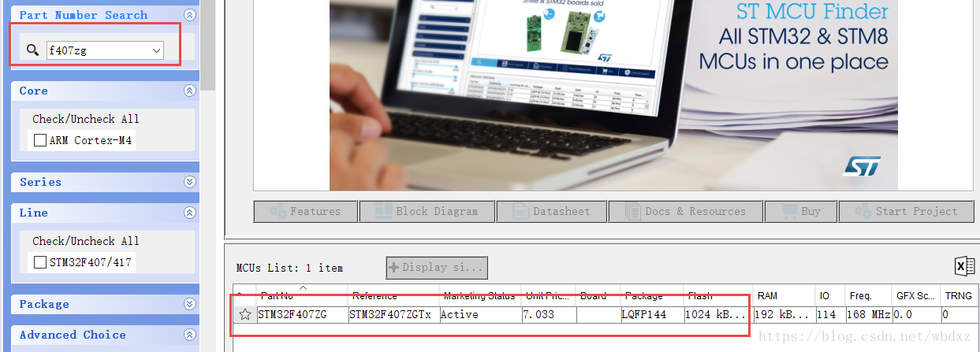Viewport: 980px width, 352px height.
Task: Open Docs & Resources
Action: tap(686, 211)
